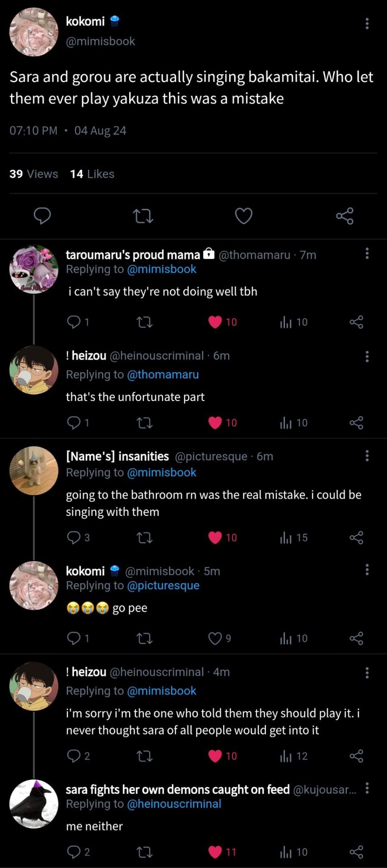View analytics of "going to the bathroom" reply

[286, 538]
